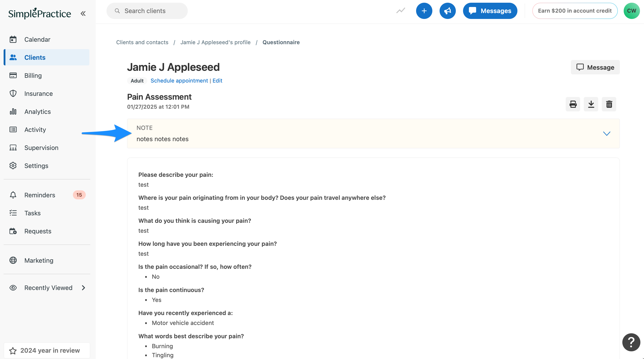Open Recently Viewed eye icon item

tap(13, 288)
